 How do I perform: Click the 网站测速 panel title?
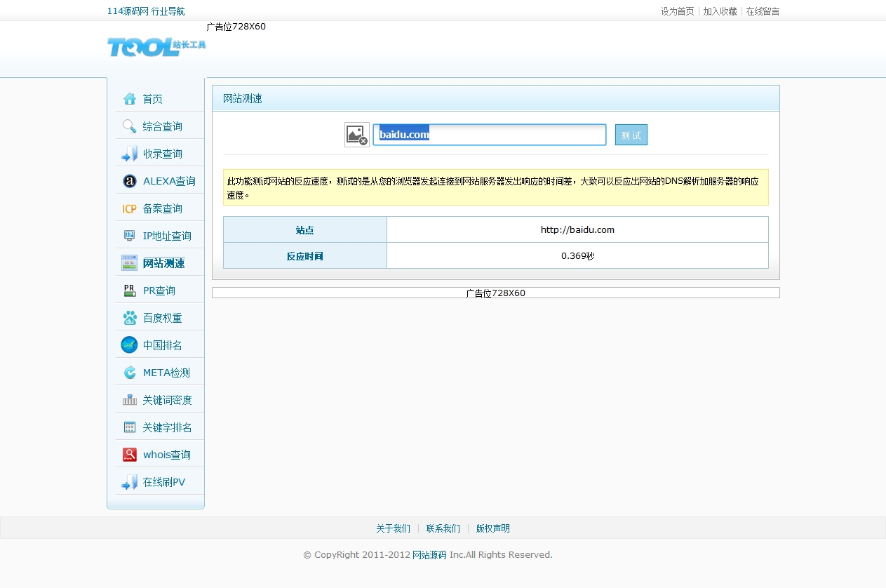243,98
